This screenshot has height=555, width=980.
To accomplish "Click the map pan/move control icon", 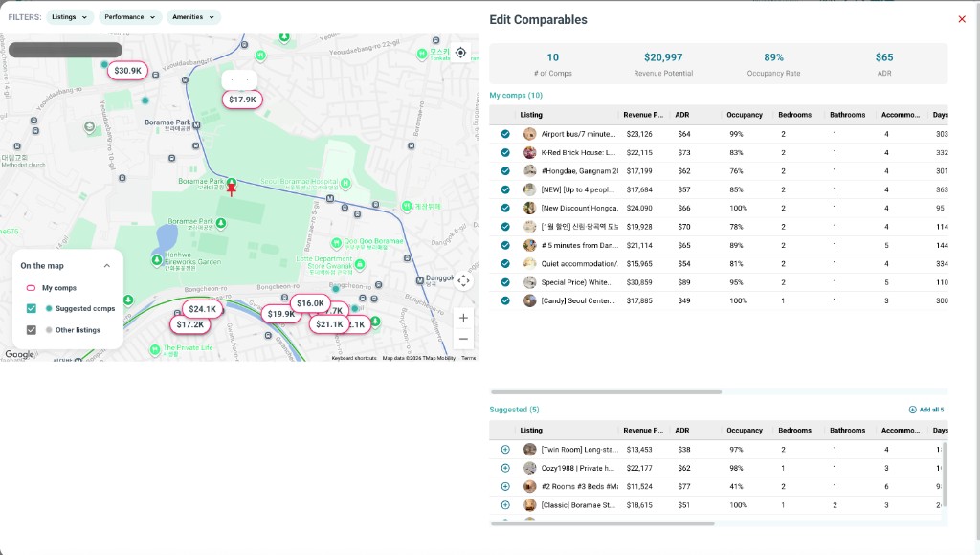I will click(463, 280).
